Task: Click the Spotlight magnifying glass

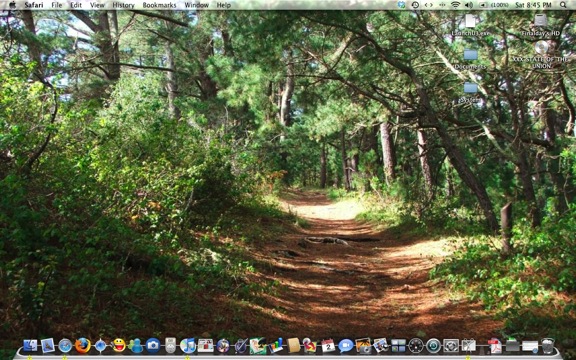Action: [563, 5]
